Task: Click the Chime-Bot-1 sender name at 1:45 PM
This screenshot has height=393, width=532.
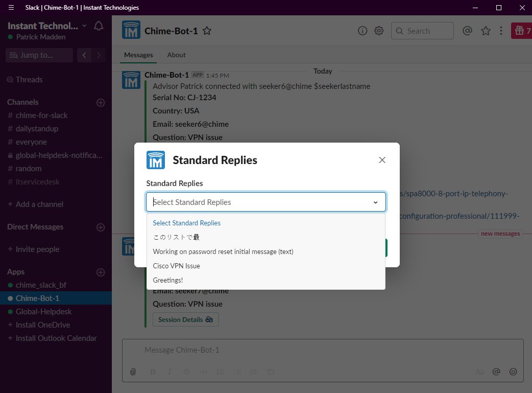Action: pyautogui.click(x=166, y=75)
